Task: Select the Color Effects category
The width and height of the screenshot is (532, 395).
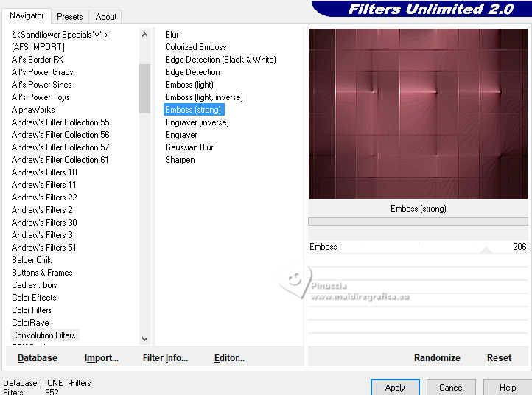Action: pos(35,298)
